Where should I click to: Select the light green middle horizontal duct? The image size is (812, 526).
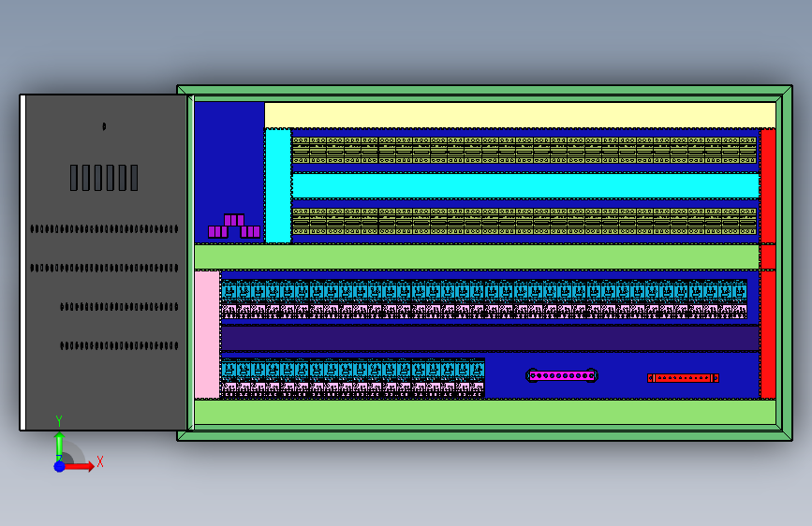pyautogui.click(x=477, y=256)
